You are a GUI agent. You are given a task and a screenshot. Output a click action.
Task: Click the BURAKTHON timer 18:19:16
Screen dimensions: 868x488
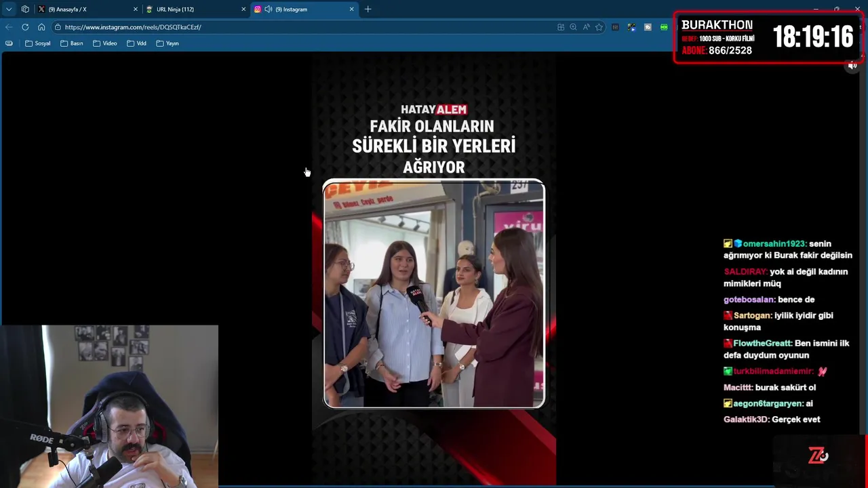[812, 37]
